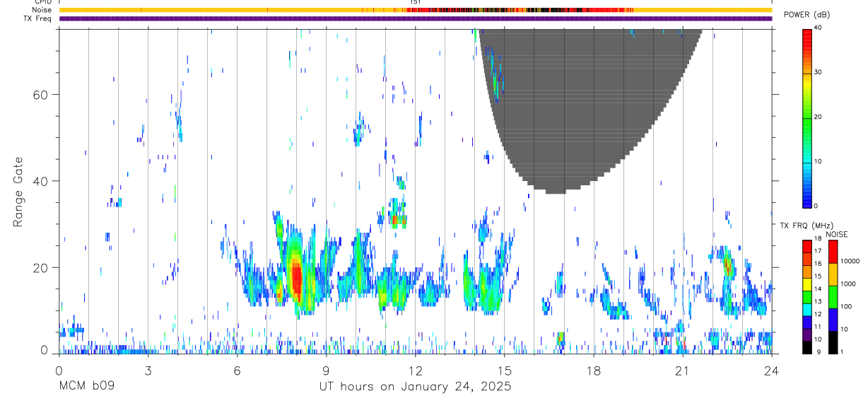Click the NOISE color scale bar
This screenshot has height=401, width=868.
pos(833,296)
